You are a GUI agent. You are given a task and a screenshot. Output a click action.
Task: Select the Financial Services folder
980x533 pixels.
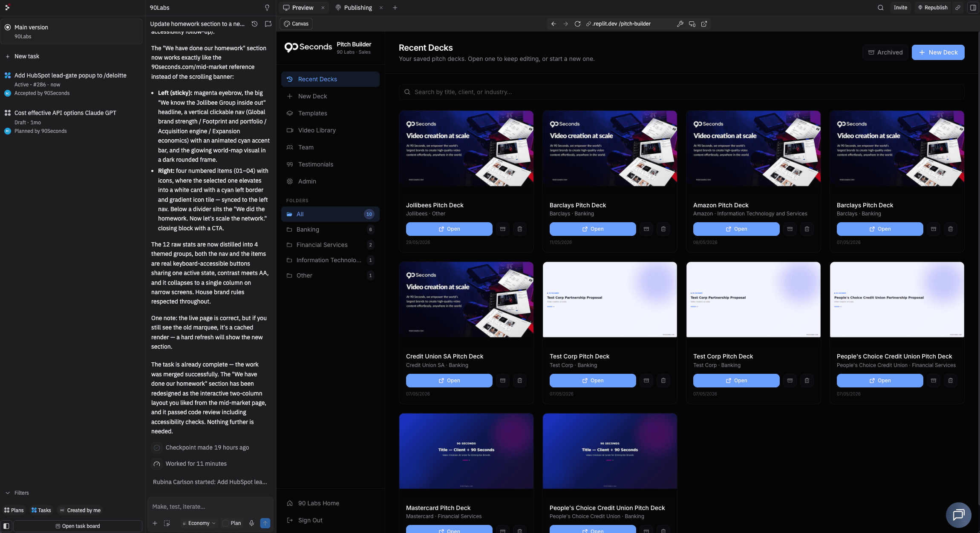coord(330,245)
